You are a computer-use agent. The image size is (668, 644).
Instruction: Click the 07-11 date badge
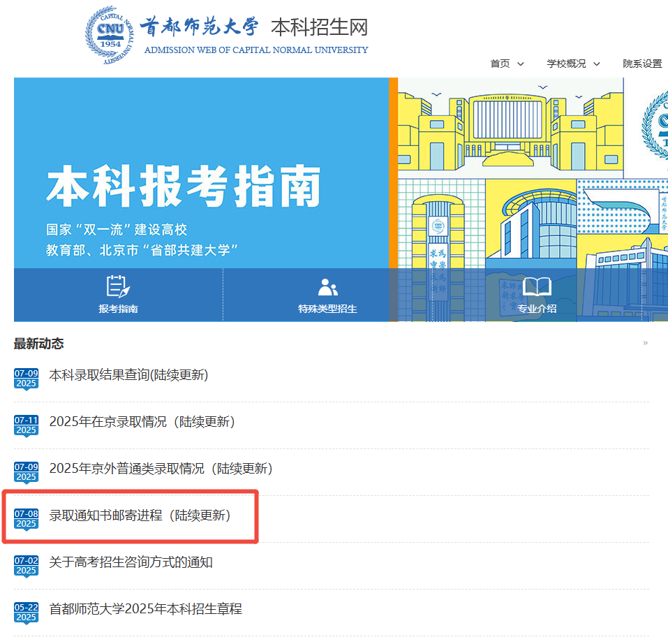coord(25,425)
